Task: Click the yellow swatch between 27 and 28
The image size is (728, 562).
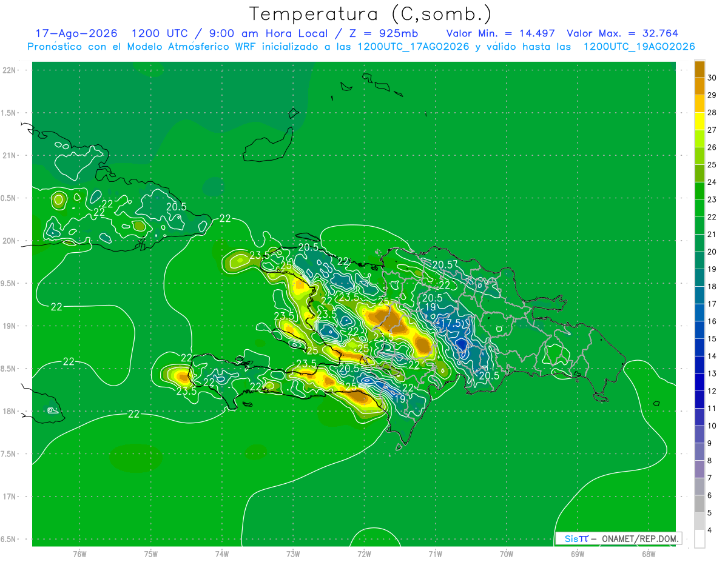Action: click(699, 121)
